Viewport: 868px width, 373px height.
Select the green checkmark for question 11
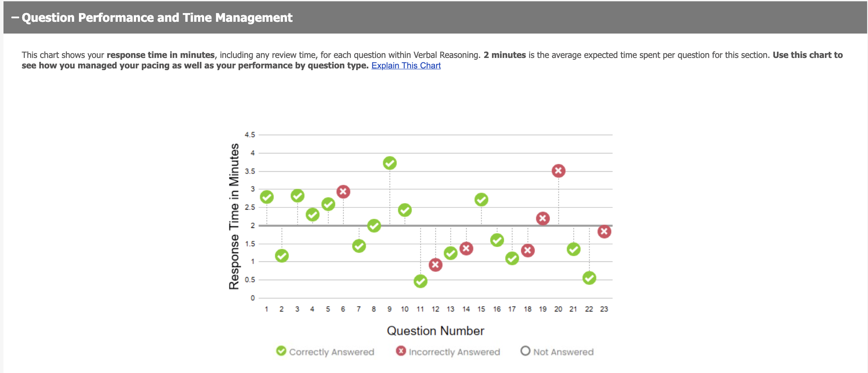pyautogui.click(x=420, y=281)
